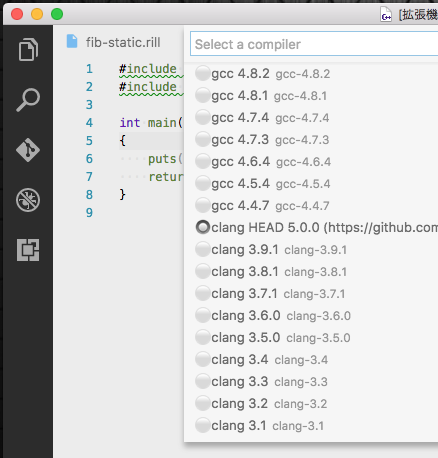Click line number 9 in the gutter
Viewport: 438px width, 458px height.
(89, 212)
